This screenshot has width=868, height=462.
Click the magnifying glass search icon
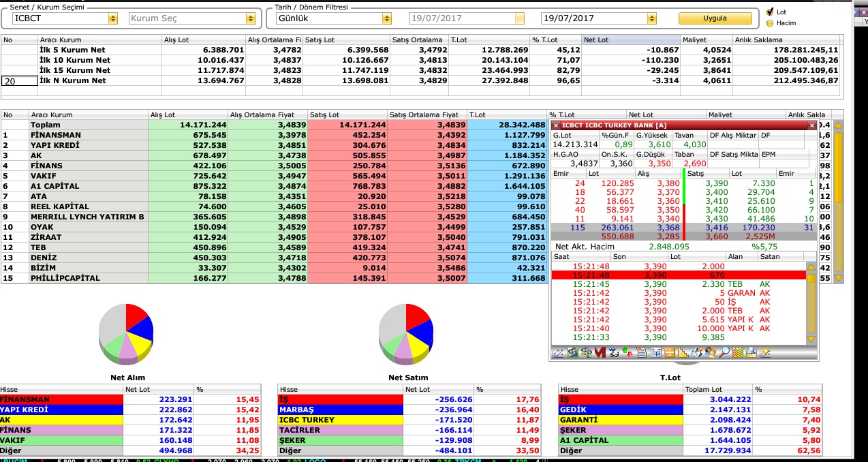pos(724,352)
